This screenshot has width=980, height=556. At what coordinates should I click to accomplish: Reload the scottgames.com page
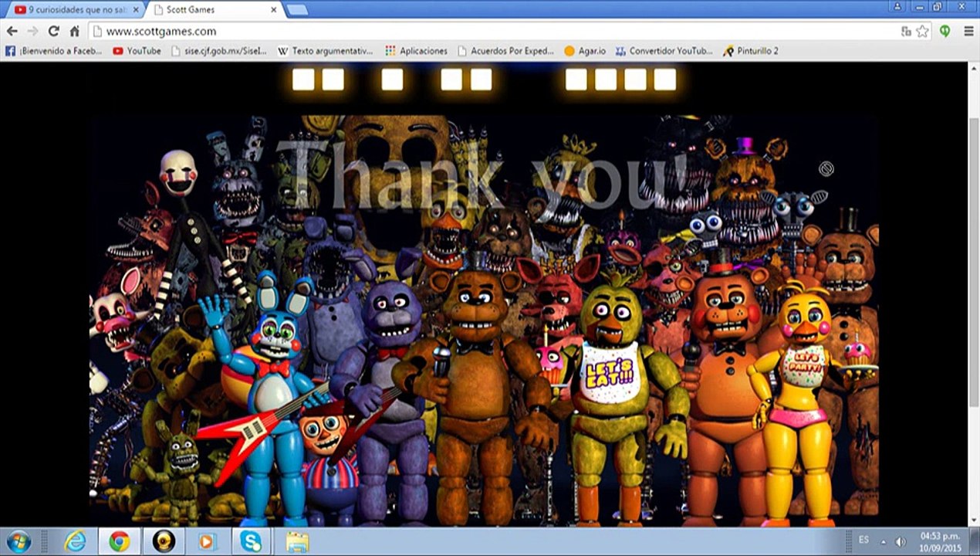[x=53, y=32]
